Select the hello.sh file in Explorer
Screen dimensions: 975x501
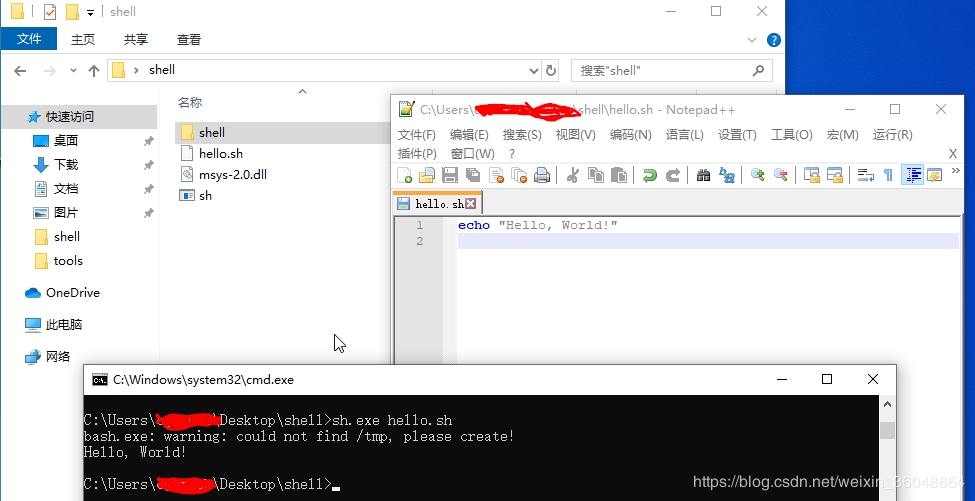click(x=220, y=154)
